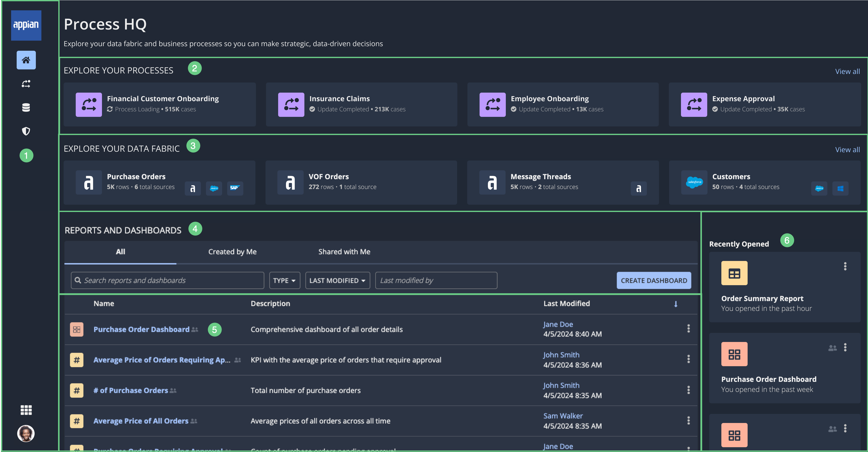Open the Expense Approval process icon
868x452 pixels.
tap(694, 105)
